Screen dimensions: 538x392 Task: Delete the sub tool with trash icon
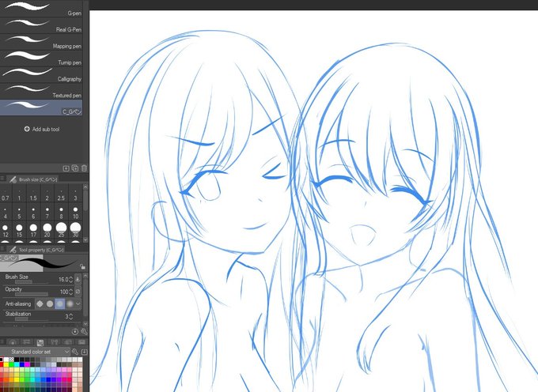84,168
